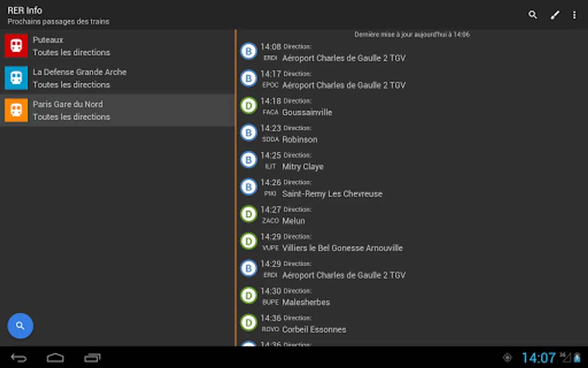Select the 14:23 Robinson departure

coord(412,134)
